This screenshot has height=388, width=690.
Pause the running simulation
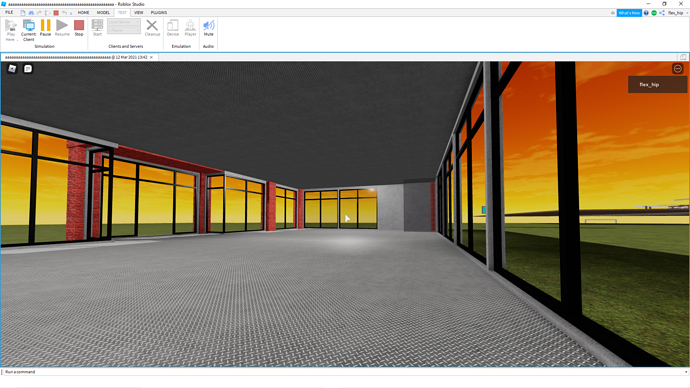point(45,28)
